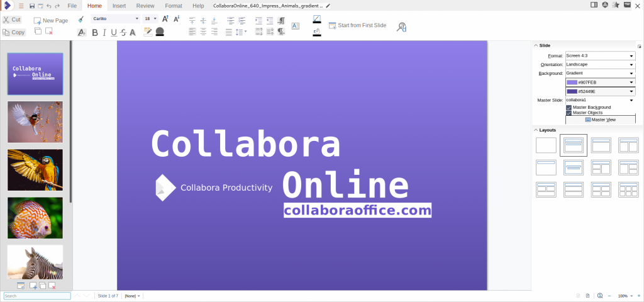Screen dimensions: 644x302
Task: Click the Copy button
Action: point(14,32)
